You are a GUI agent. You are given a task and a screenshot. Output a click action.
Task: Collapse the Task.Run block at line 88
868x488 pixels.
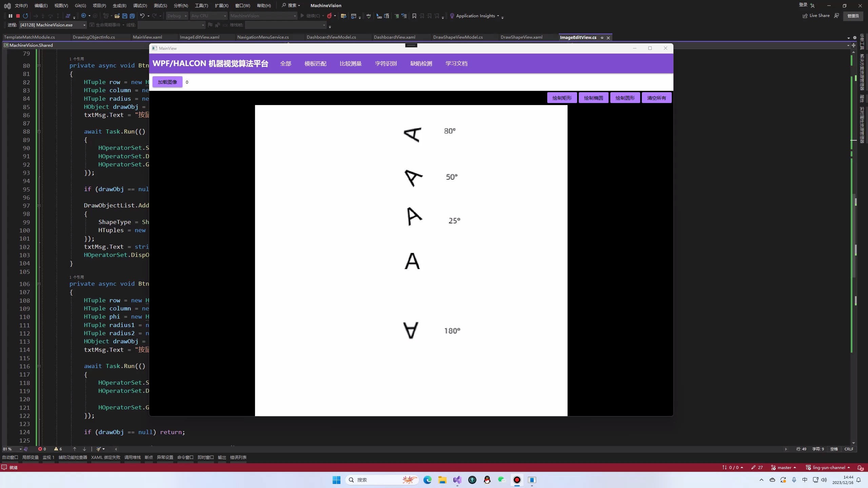(39, 131)
